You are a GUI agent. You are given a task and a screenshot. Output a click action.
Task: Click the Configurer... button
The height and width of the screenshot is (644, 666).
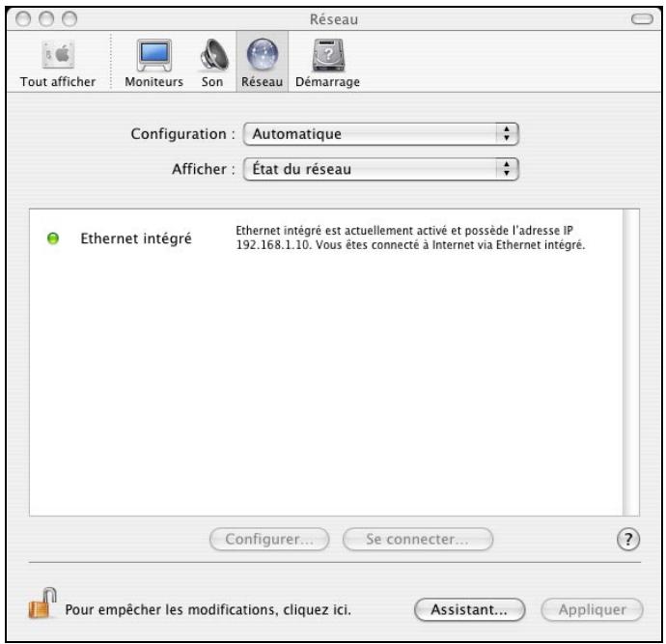click(x=269, y=540)
